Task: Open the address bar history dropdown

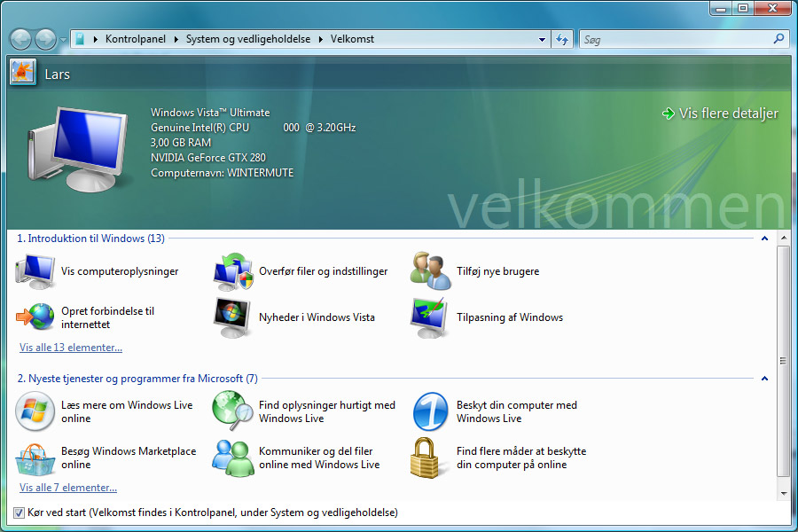Action: click(x=542, y=39)
